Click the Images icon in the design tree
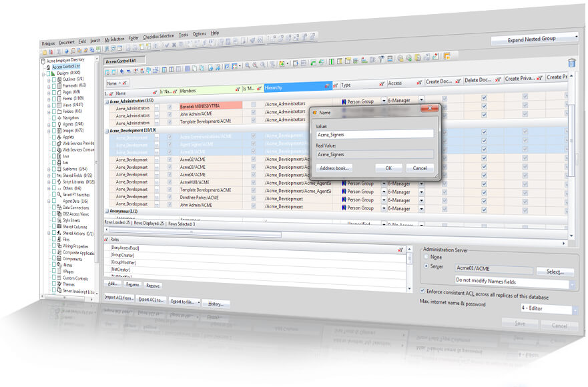588x387 pixels. pyautogui.click(x=59, y=131)
